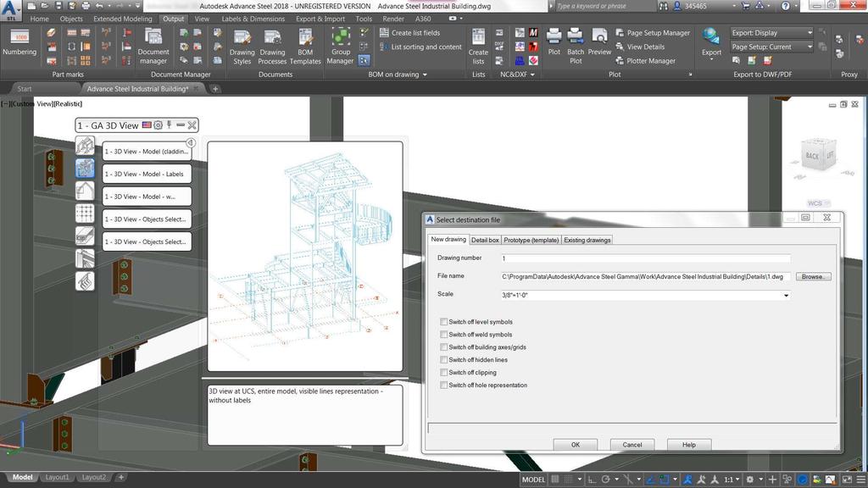868x488 pixels.
Task: Click Create list fields
Action: [x=409, y=33]
